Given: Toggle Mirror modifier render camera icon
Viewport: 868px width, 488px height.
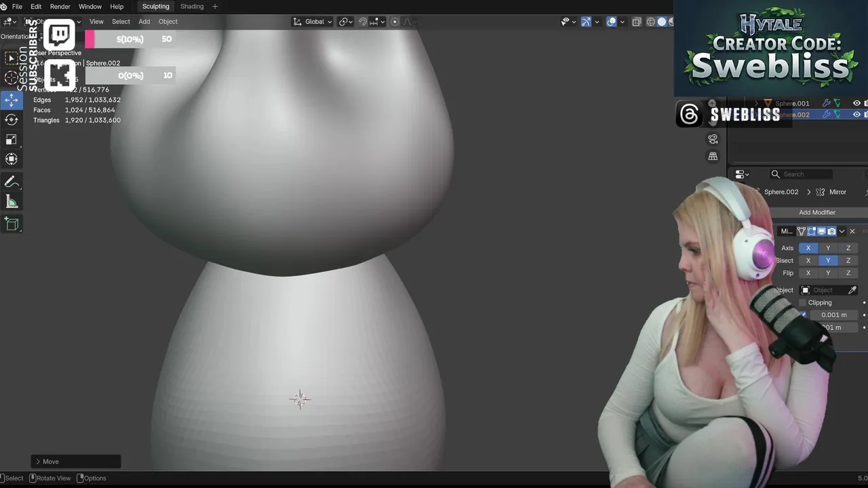Looking at the screenshot, I should click(831, 231).
